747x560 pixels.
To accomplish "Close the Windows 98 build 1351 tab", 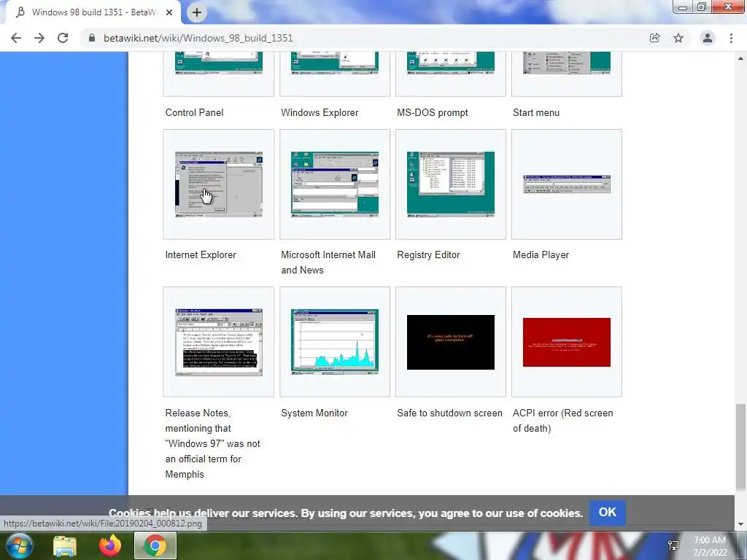I will (169, 12).
